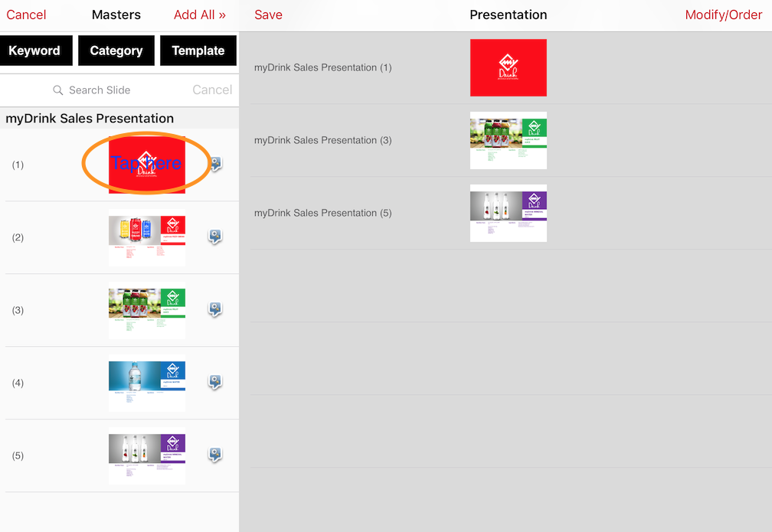This screenshot has height=532, width=772.
Task: Tap the preview icon beside slide (1)
Action: [x=215, y=165]
